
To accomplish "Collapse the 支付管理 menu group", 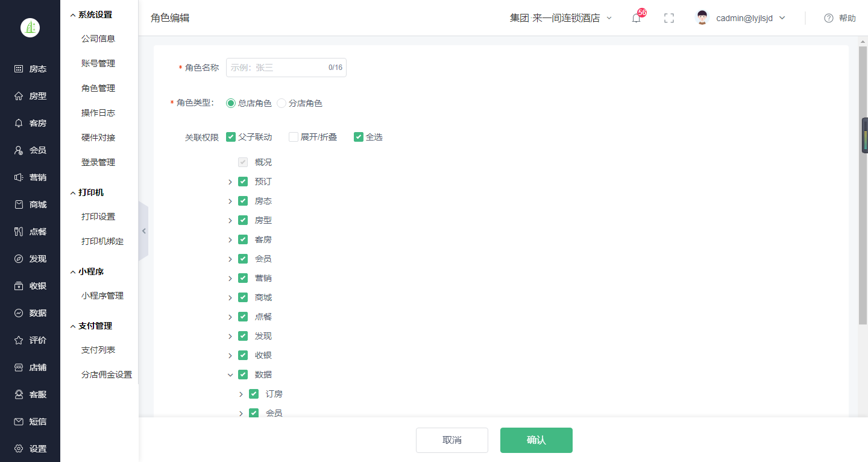I will 91,326.
